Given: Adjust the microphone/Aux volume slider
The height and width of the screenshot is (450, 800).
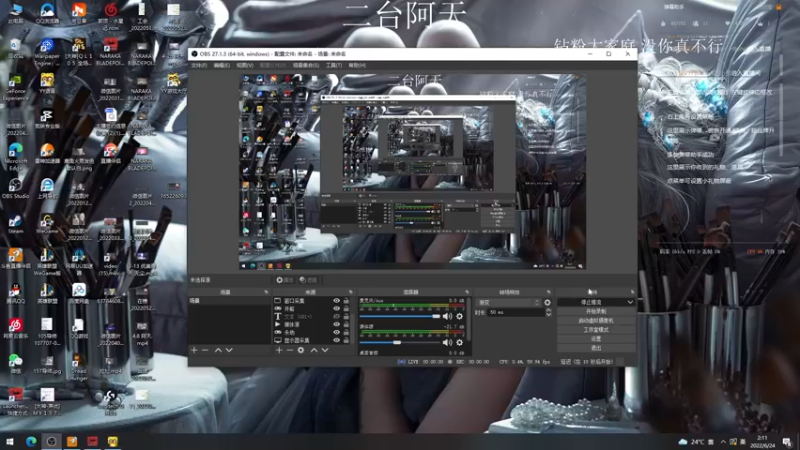Looking at the screenshot, I should click(400, 316).
